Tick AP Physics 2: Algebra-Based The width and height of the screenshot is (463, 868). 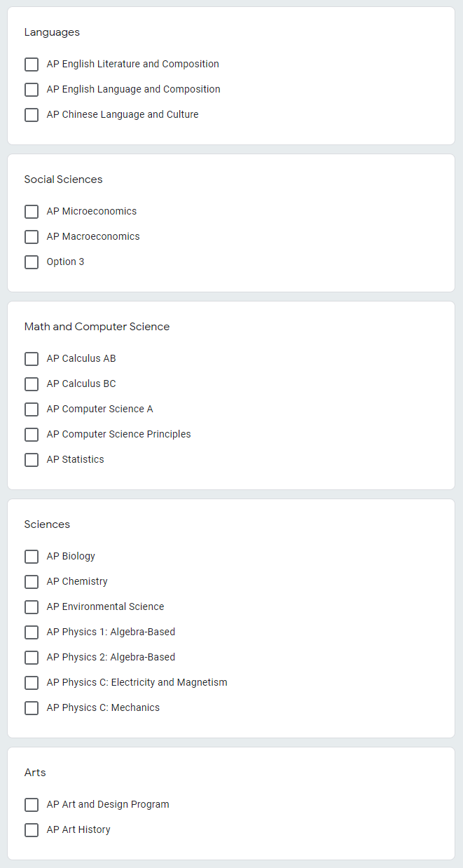click(32, 658)
